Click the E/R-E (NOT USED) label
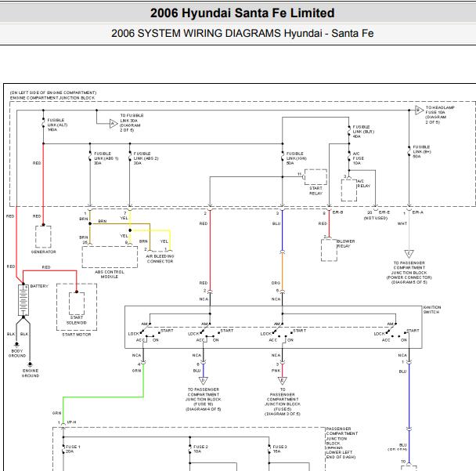Viewport: 476px width, 471px height. [x=377, y=216]
